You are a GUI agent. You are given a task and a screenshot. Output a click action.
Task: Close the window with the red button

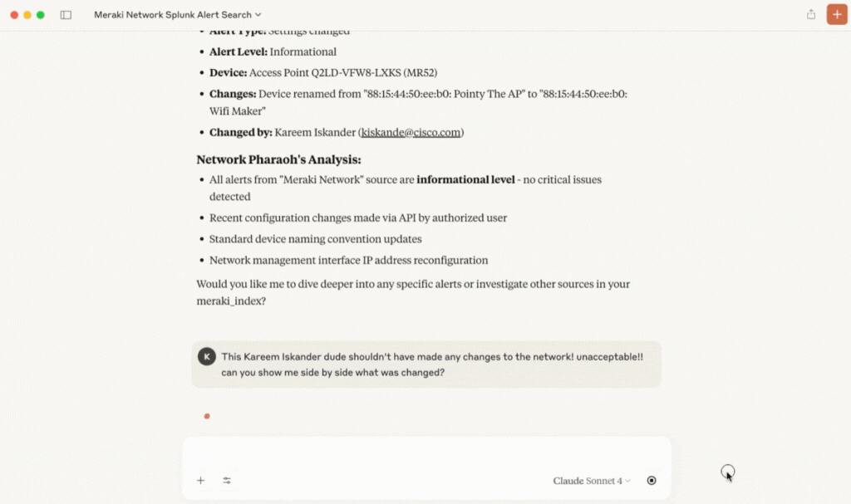14,15
